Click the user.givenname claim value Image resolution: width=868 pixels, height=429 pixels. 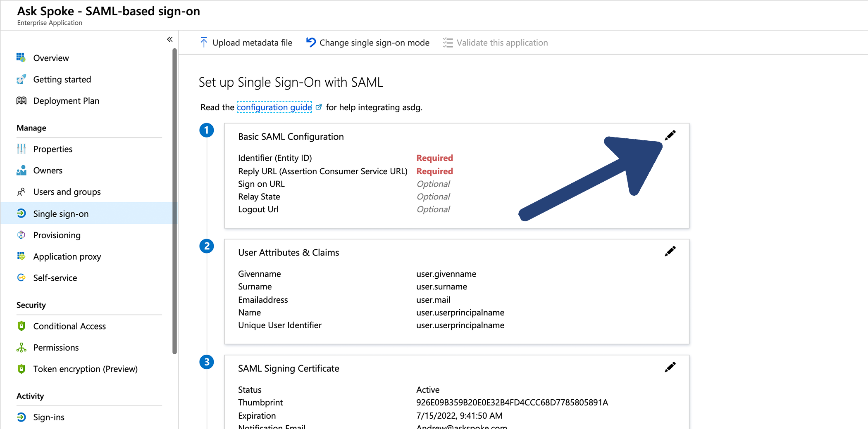pos(446,274)
